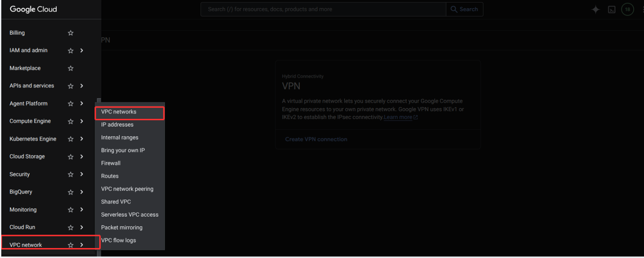Open the Learn more link
This screenshot has width=644, height=258.
[x=398, y=118]
